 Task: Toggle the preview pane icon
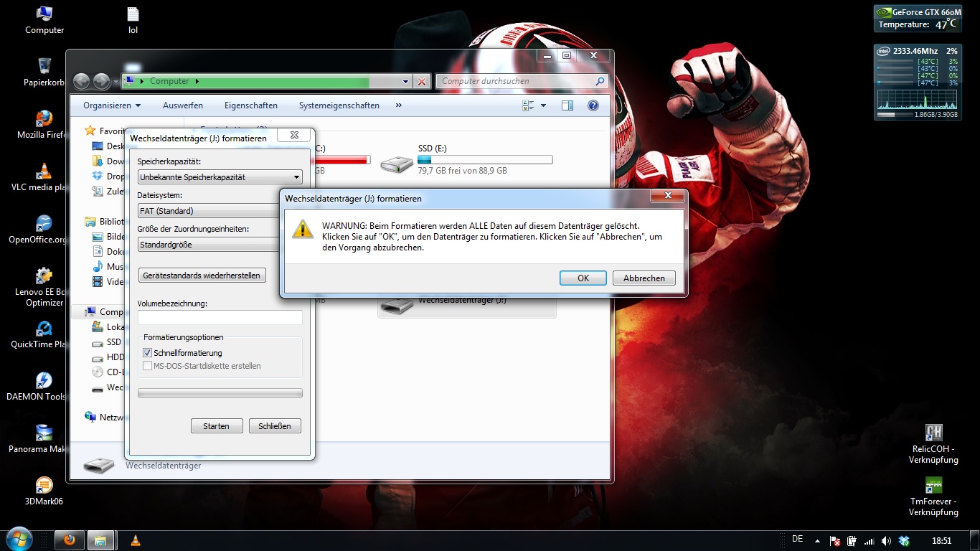point(567,105)
